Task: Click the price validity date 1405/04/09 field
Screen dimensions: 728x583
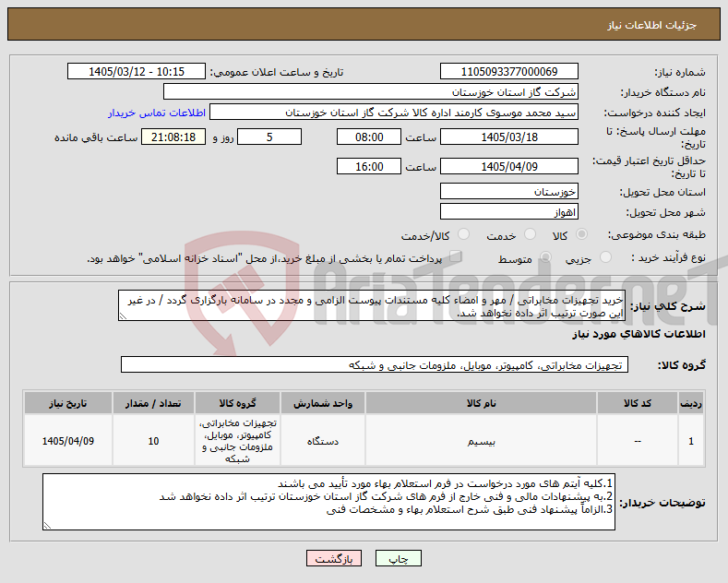Action: click(508, 166)
